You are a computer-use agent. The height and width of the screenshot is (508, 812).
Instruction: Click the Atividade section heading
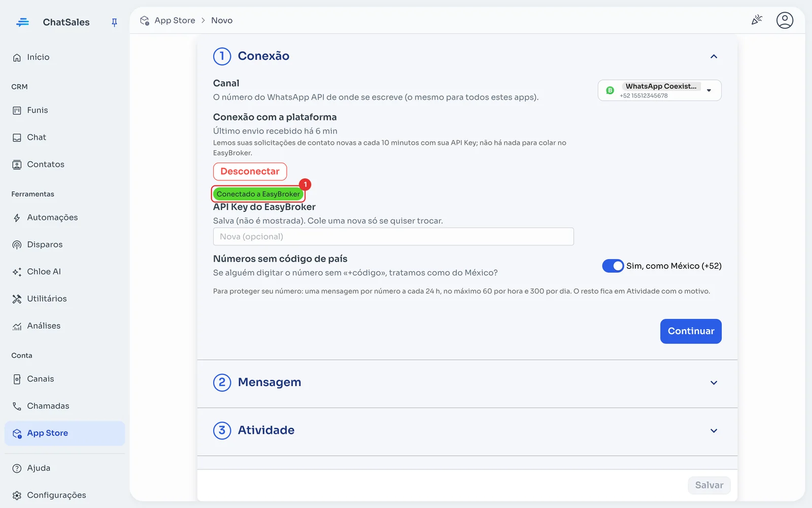[x=266, y=430]
